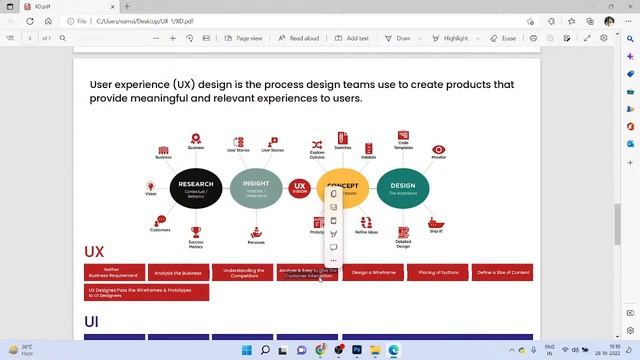The width and height of the screenshot is (640, 360).
Task: Close the XD.pdf tab
Action: tap(113, 7)
